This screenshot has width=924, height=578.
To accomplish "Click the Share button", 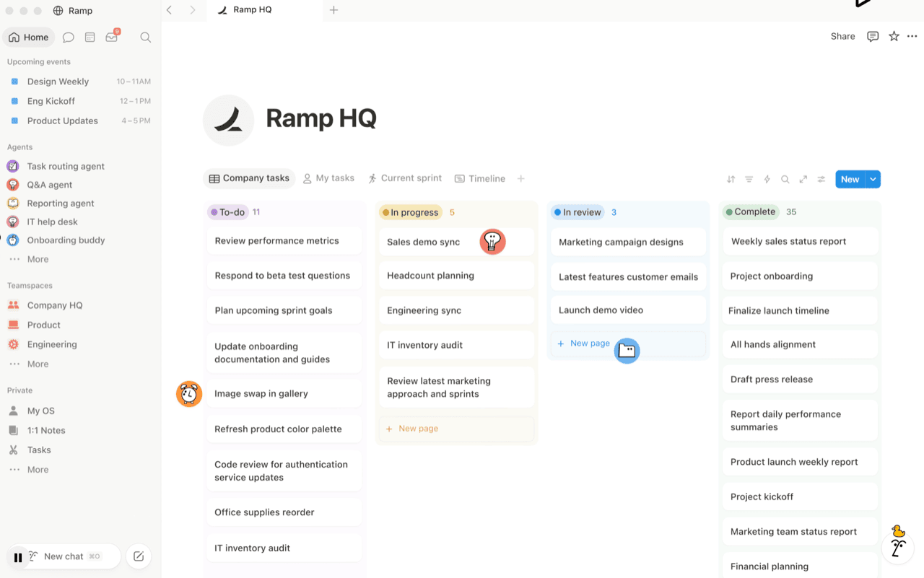I will 842,36.
